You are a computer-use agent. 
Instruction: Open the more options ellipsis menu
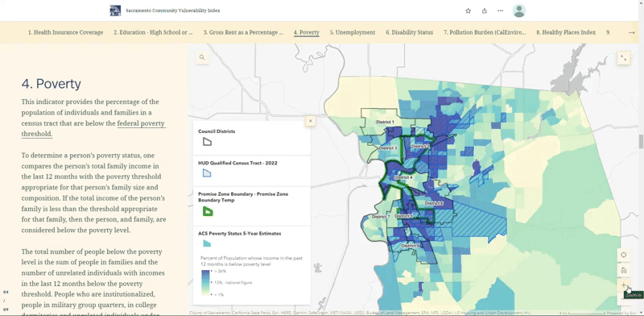click(500, 10)
